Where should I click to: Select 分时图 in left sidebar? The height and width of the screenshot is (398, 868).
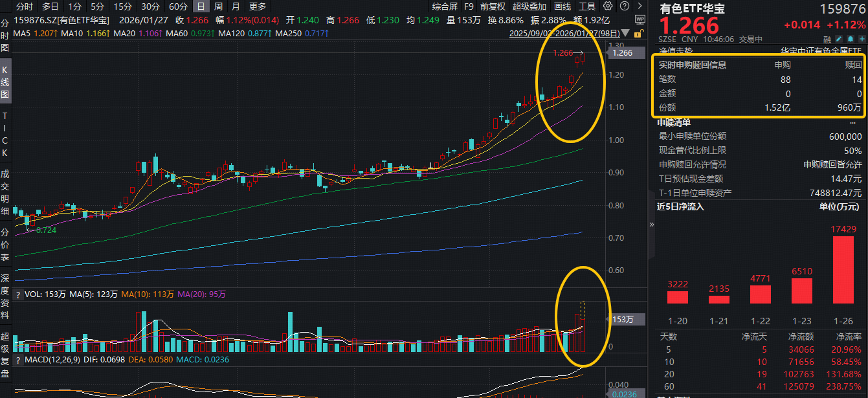pyautogui.click(x=5, y=35)
